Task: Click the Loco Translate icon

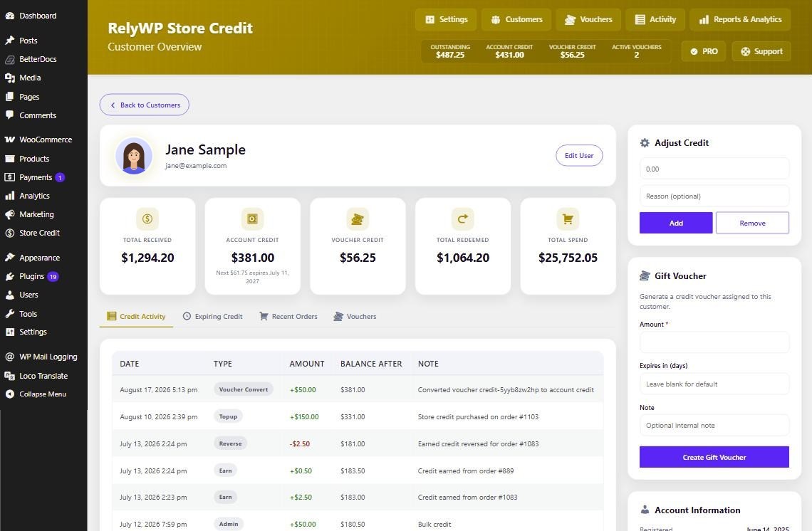Action: point(9,376)
